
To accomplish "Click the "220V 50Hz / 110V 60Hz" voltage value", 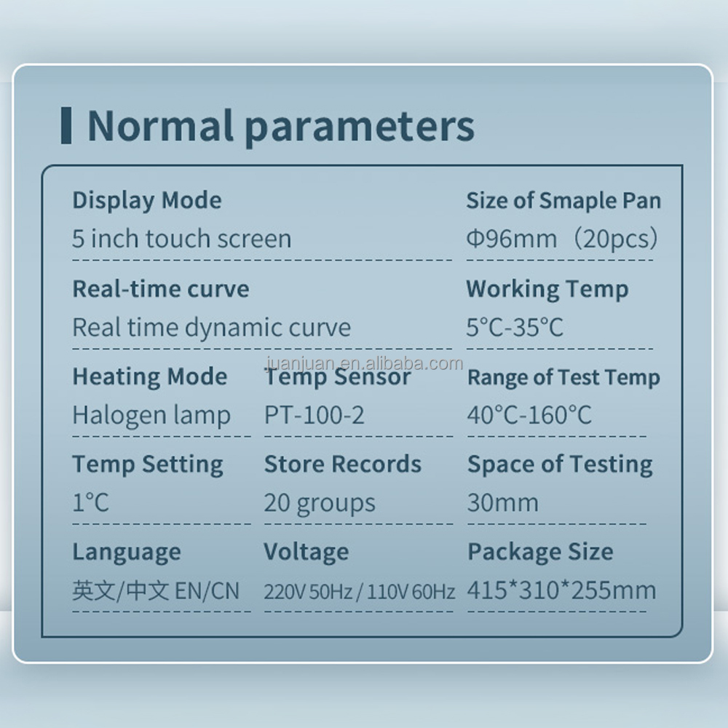I will 359,591.
